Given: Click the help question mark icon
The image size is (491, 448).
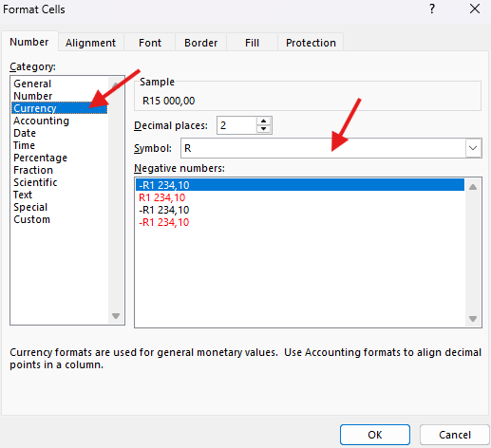Looking at the screenshot, I should (432, 9).
